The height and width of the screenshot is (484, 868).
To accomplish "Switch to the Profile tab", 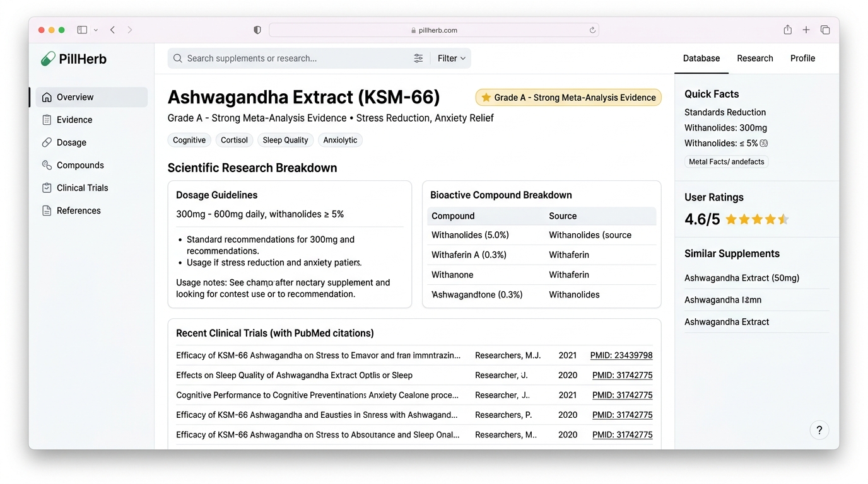I will (x=802, y=58).
